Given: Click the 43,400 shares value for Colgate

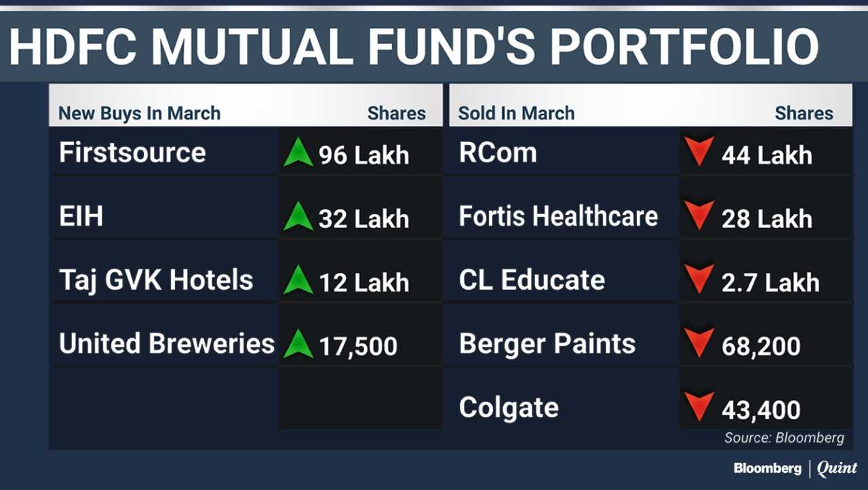Looking at the screenshot, I should coord(761,410).
